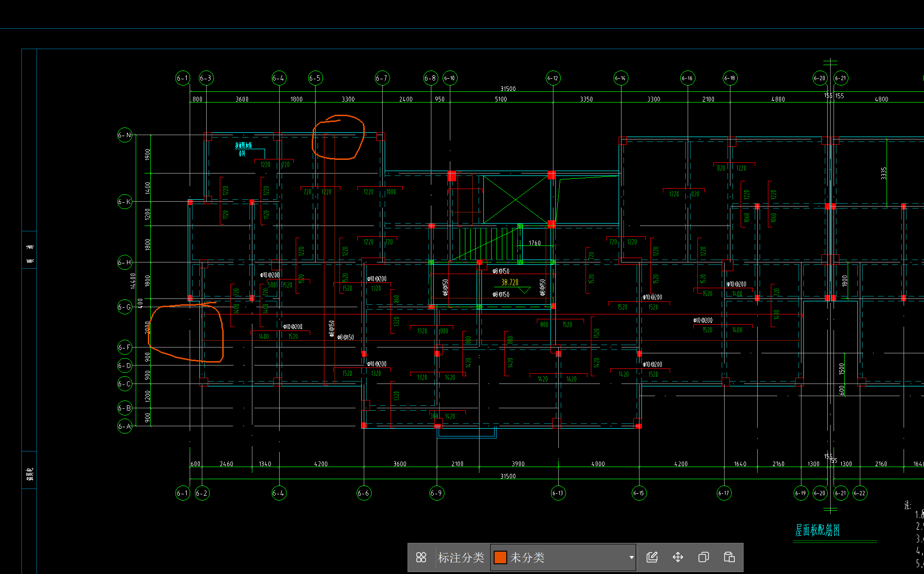Viewport: 924px width, 574px height.
Task: Click row axis bubble 6-G
Action: coord(125,307)
